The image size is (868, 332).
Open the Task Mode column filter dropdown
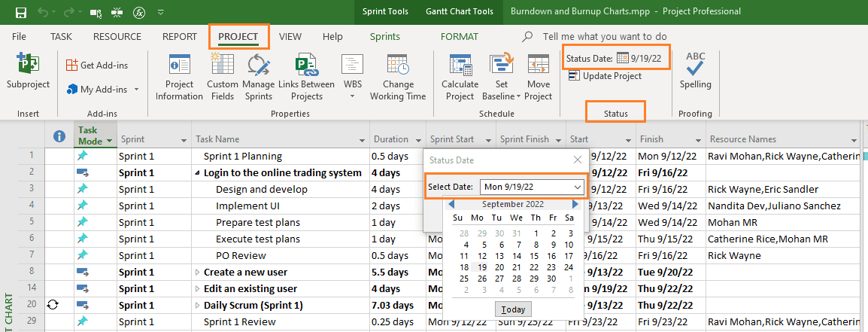(x=109, y=140)
